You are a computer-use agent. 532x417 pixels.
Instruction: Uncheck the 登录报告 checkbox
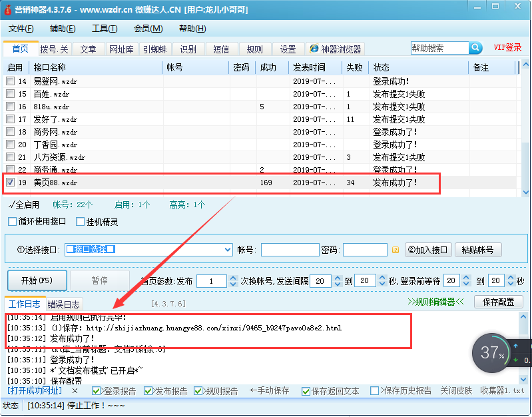[x=96, y=391]
